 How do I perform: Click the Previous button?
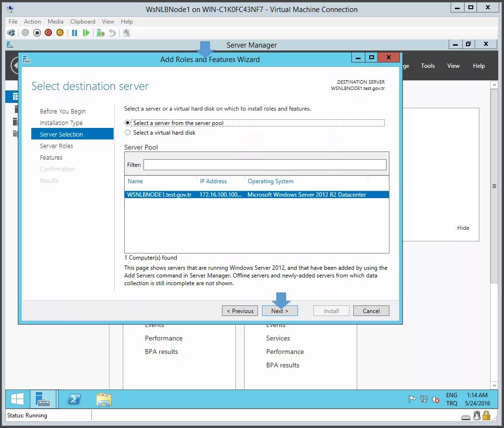point(240,311)
